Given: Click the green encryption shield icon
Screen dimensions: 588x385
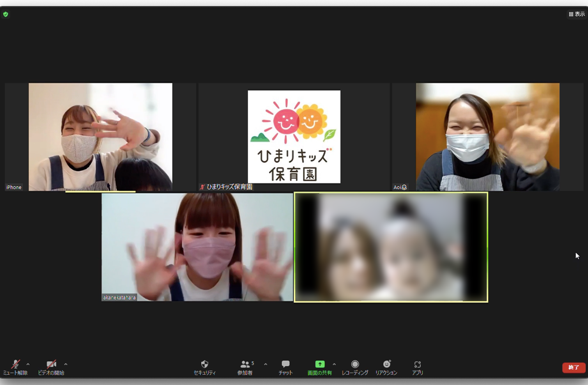Looking at the screenshot, I should (x=5, y=14).
